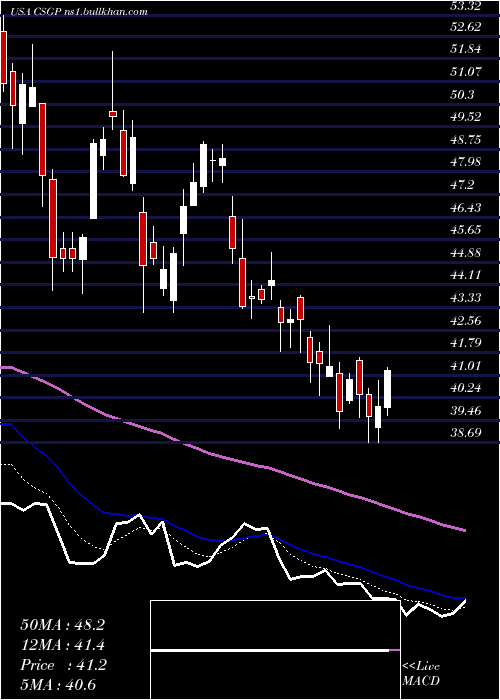Click the <<Live MACD label
The image size is (500, 700).
(421, 674)
